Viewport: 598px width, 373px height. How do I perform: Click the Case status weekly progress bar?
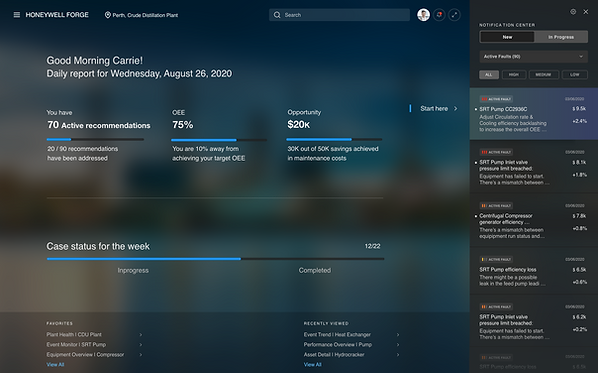pos(215,259)
